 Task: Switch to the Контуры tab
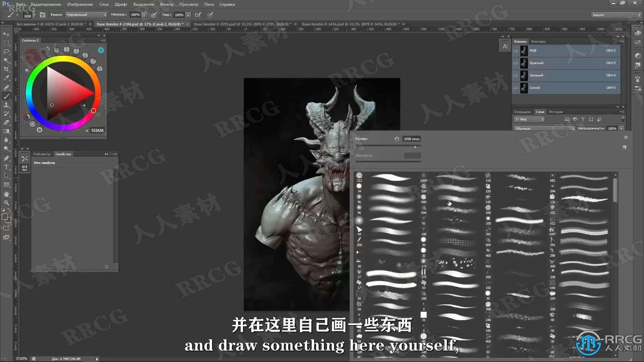pos(538,42)
